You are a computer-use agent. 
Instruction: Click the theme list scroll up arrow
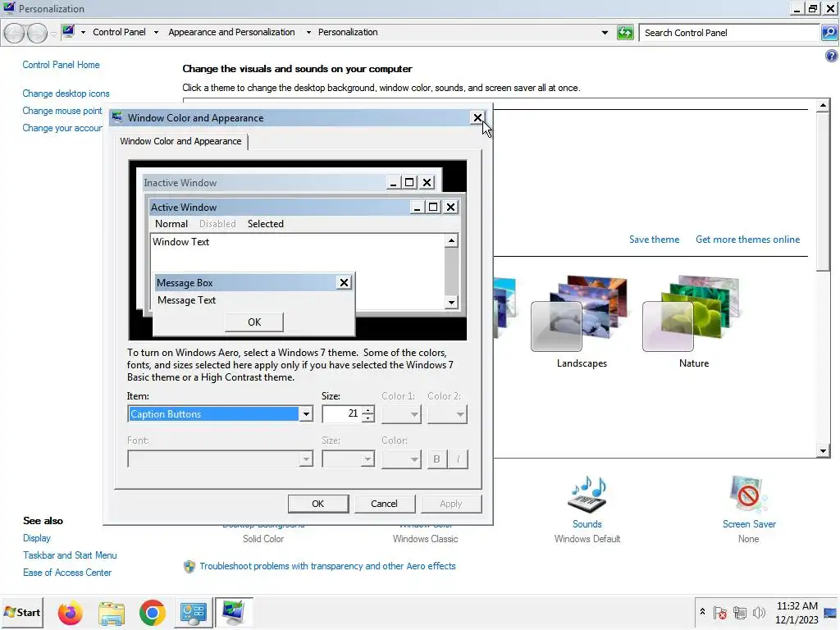pyautogui.click(x=823, y=106)
